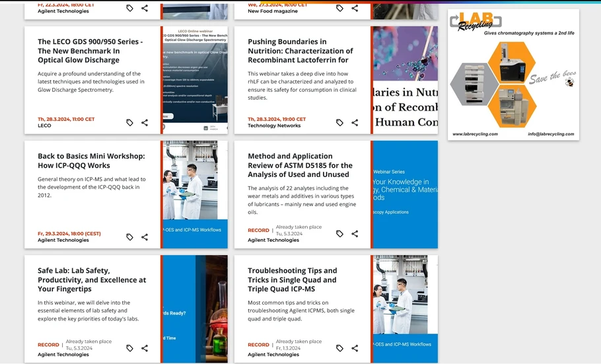Share the New Food magazine card

(x=355, y=8)
